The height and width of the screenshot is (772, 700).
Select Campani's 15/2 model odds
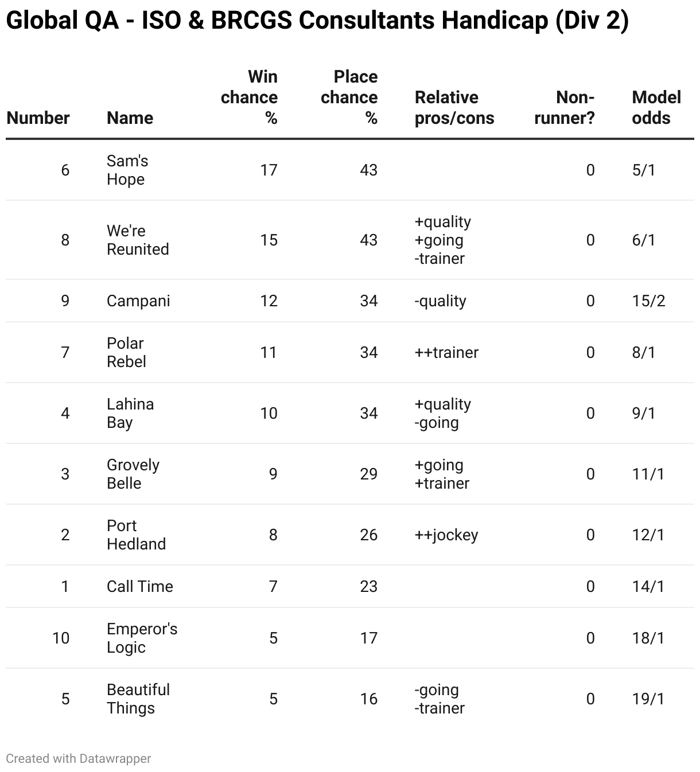[649, 301]
